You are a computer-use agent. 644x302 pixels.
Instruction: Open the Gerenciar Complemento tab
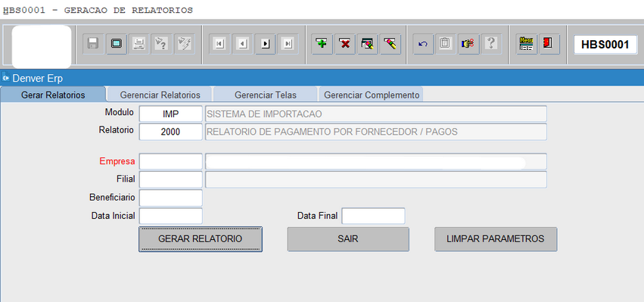pyautogui.click(x=372, y=95)
